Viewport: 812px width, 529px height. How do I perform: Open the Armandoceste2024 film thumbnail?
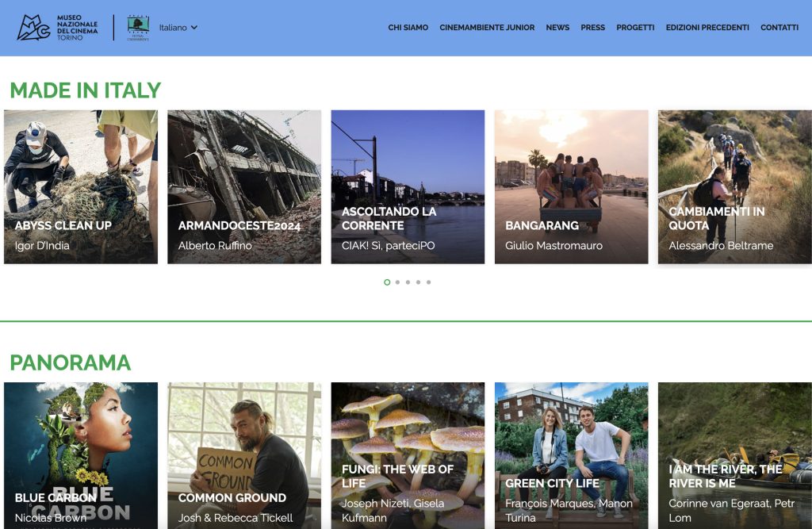coord(244,187)
